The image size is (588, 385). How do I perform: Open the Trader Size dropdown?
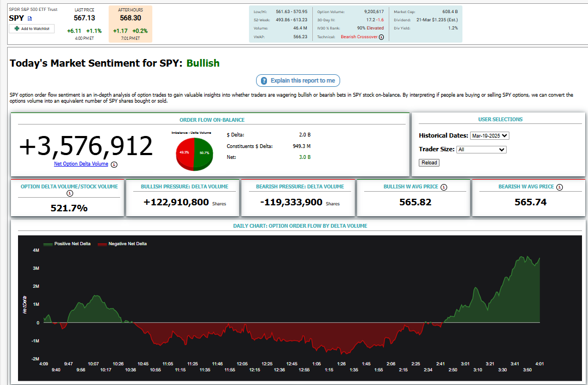click(482, 149)
